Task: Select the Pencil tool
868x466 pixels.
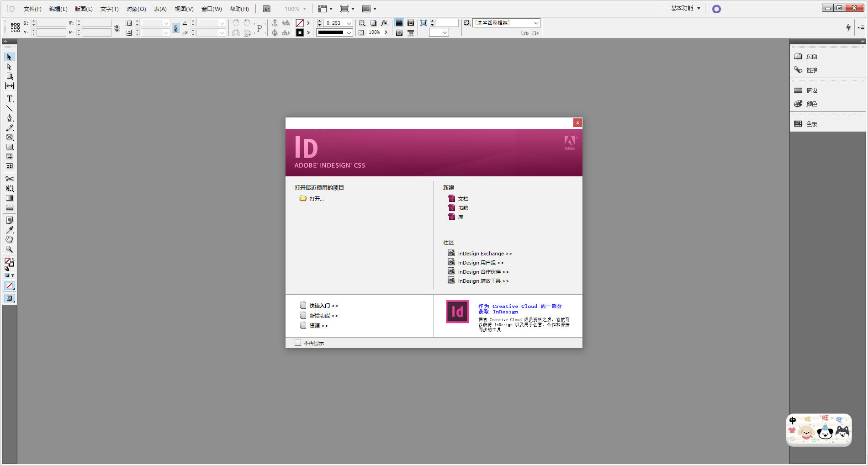Action: [x=9, y=128]
